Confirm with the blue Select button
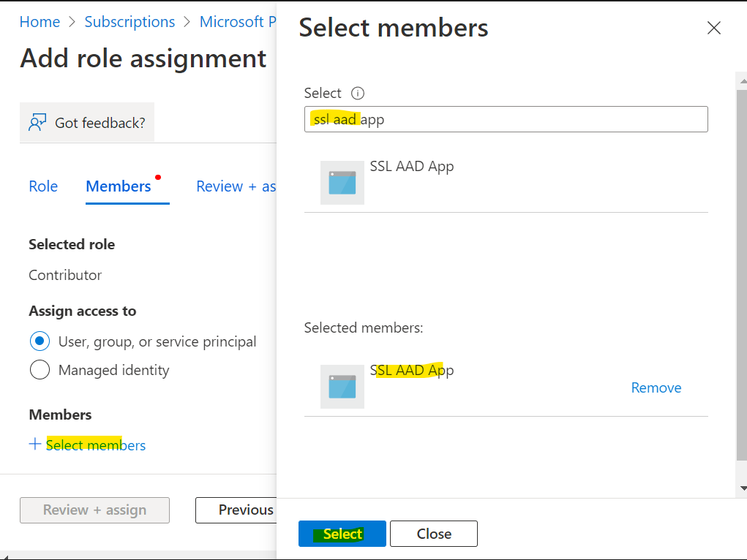Screen dimensions: 747x560 [342, 534]
